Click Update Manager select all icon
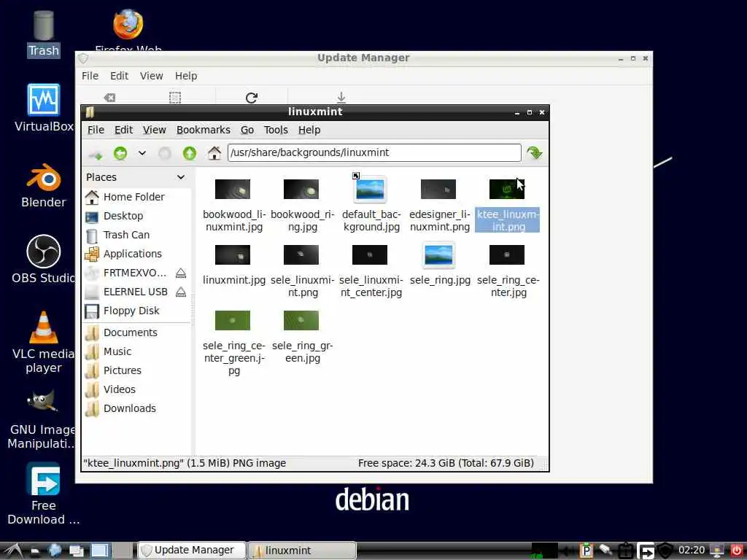Viewport: 747px width, 560px height. [x=175, y=98]
